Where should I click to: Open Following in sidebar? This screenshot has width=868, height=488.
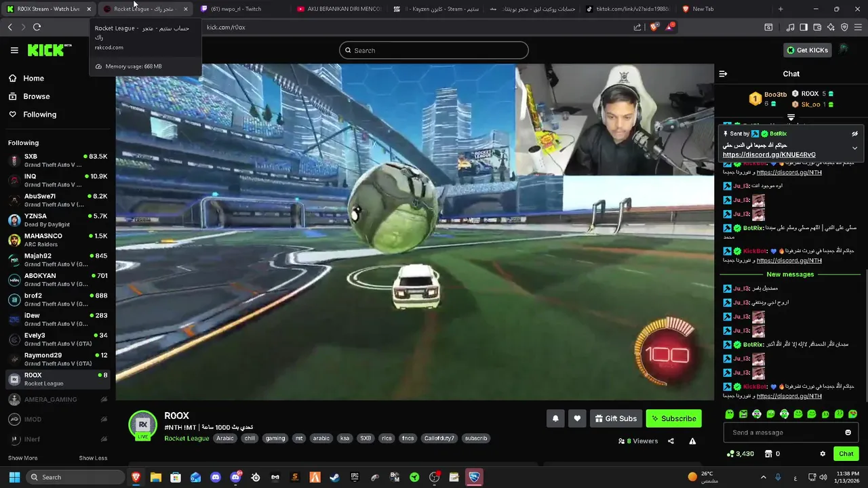tap(39, 115)
